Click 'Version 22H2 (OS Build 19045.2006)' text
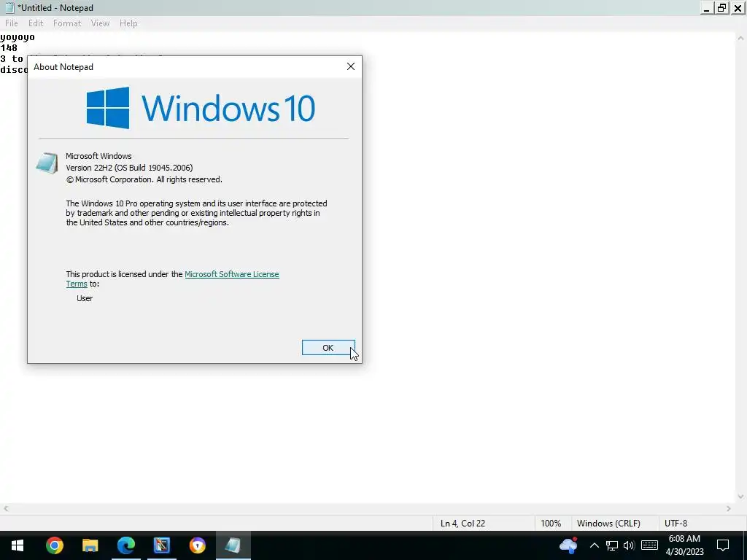Viewport: 747px width, 560px height. [129, 168]
